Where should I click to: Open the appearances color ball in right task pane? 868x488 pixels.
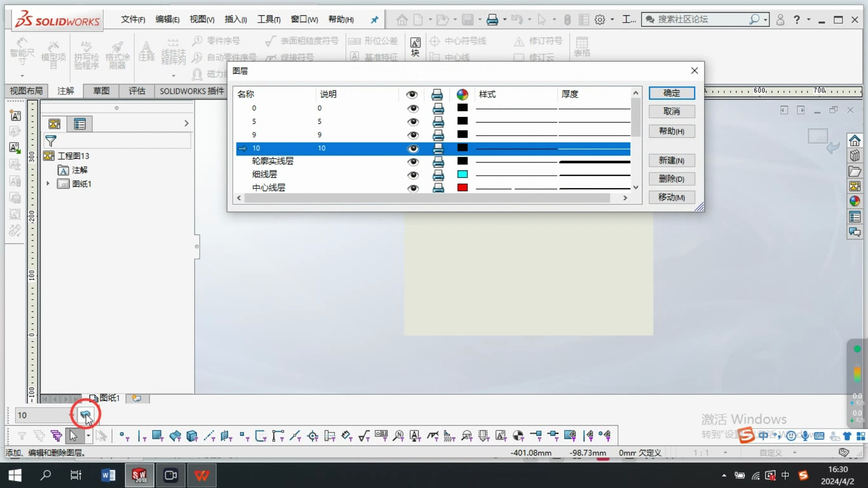tap(854, 202)
